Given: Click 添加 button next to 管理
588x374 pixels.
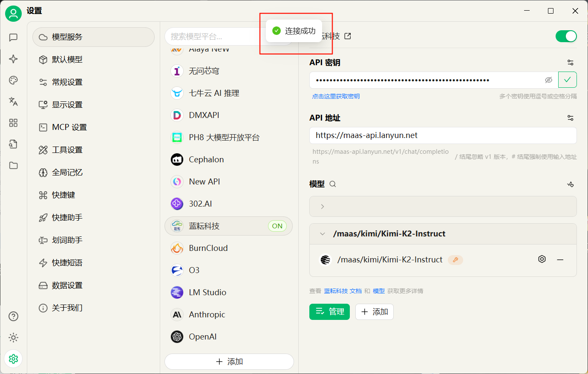Looking at the screenshot, I should (375, 312).
